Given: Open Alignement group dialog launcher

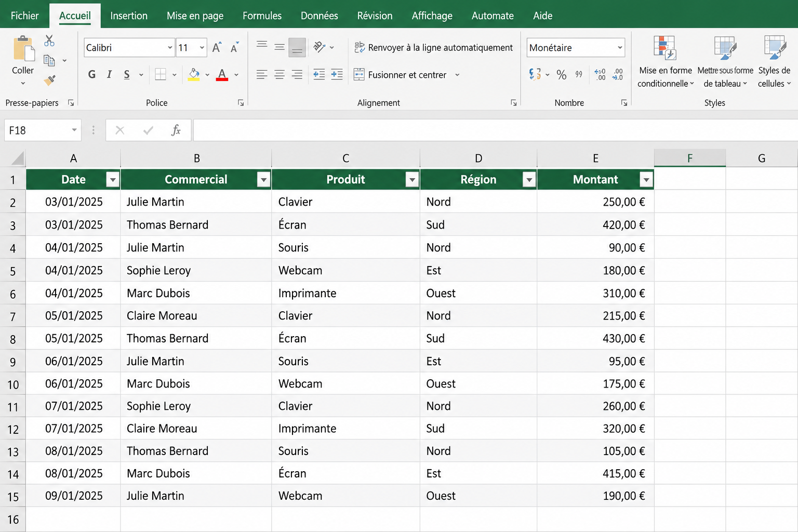Looking at the screenshot, I should pos(514,103).
